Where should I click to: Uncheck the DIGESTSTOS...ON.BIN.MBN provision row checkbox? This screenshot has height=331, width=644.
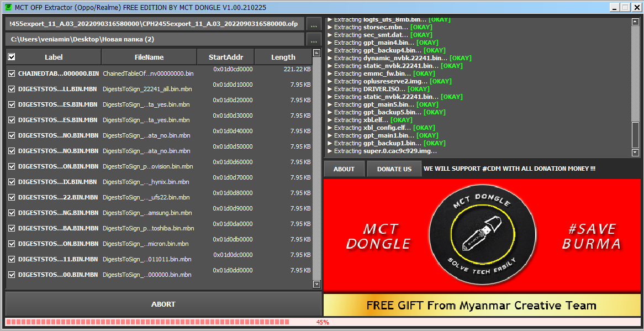[x=12, y=166]
